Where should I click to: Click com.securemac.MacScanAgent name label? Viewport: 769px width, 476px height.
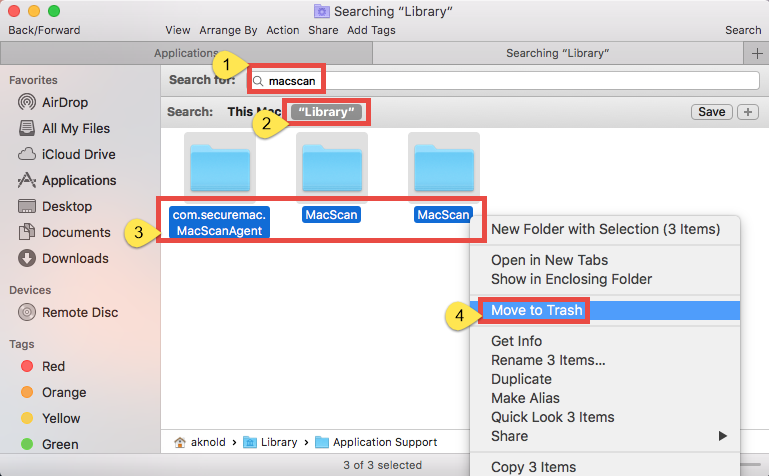coord(219,223)
